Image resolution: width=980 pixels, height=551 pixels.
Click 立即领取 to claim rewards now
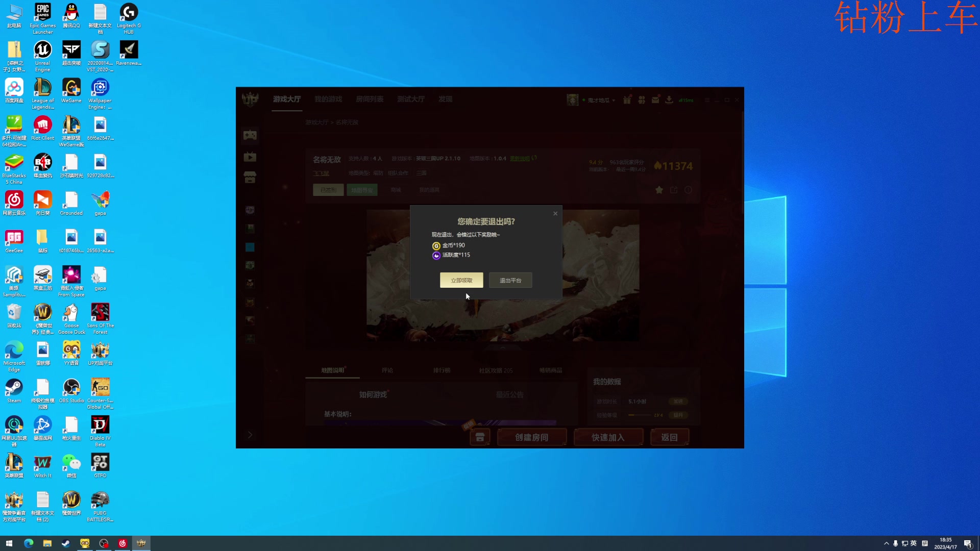click(461, 280)
